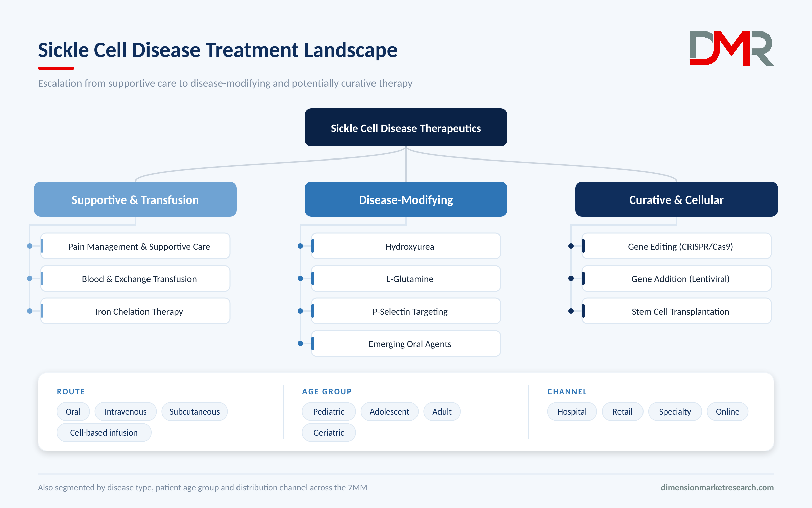Click the Hydroxyurea item
812x508 pixels.
click(406, 246)
